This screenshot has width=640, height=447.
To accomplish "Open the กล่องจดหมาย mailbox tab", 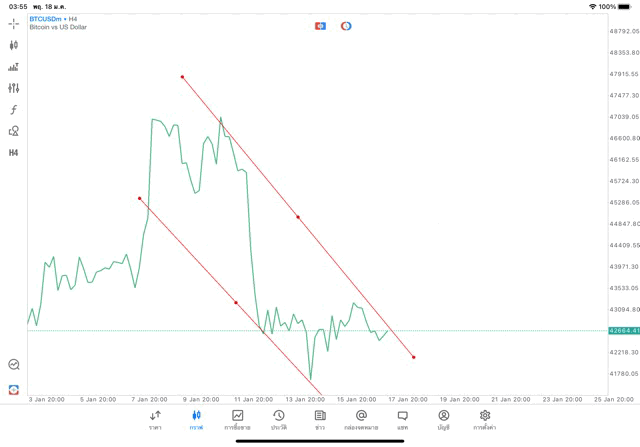I will coord(361,420).
